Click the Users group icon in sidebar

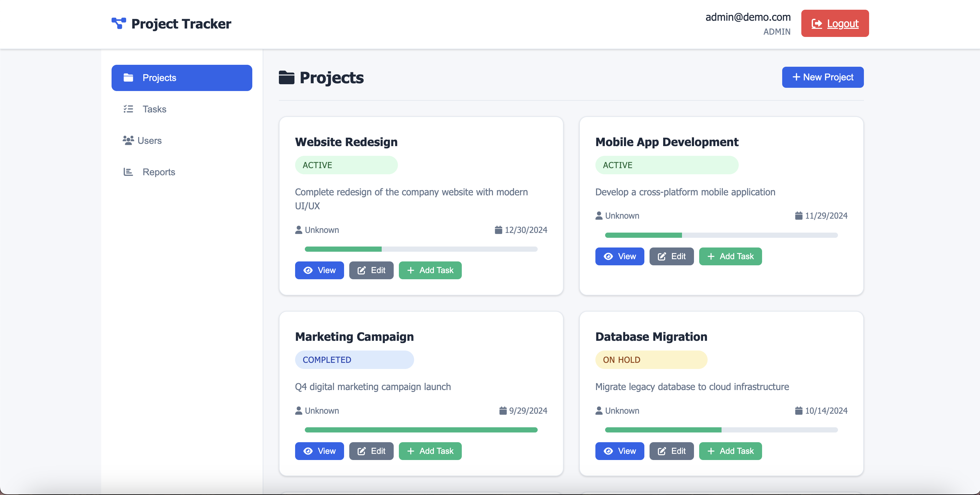pos(128,140)
